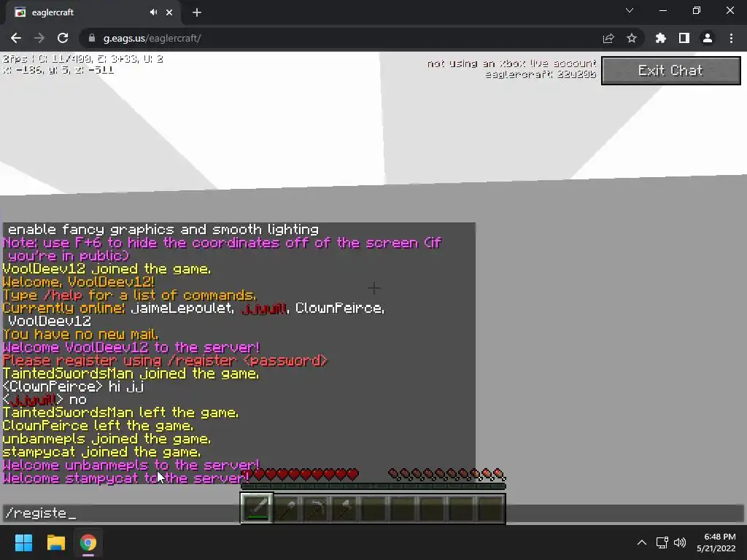The image size is (747, 560).
Task: Share this page icon in address bar
Action: [x=608, y=38]
